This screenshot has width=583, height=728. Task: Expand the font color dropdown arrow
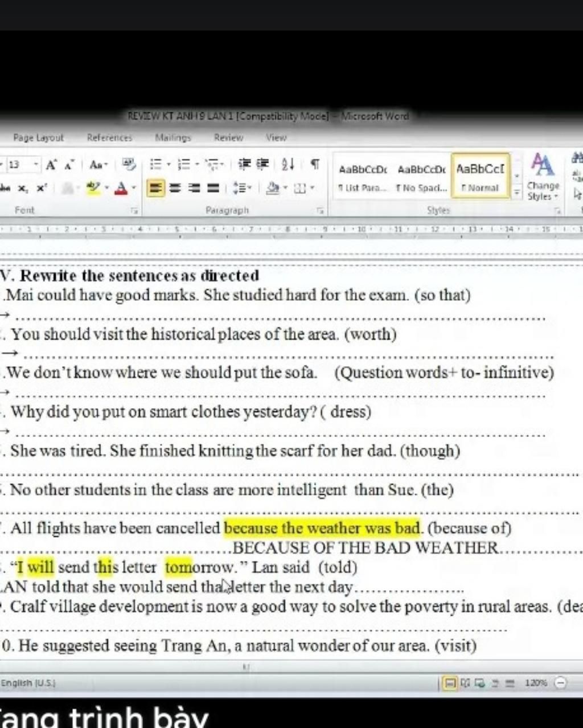point(134,187)
